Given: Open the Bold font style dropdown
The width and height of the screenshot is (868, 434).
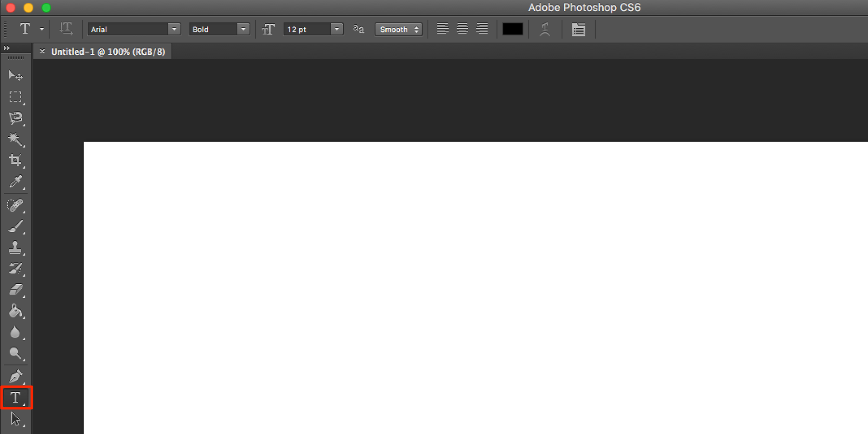Looking at the screenshot, I should (243, 29).
